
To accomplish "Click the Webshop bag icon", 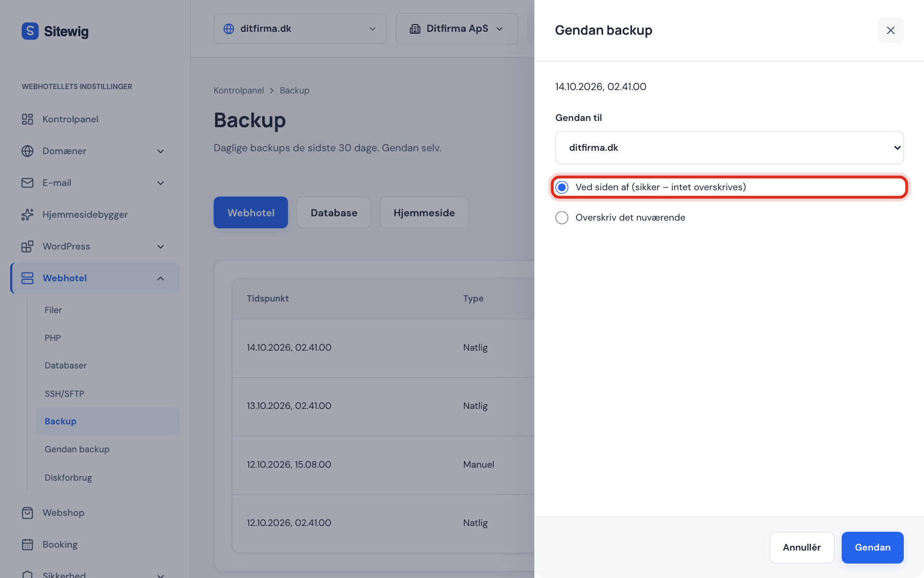I will [27, 512].
